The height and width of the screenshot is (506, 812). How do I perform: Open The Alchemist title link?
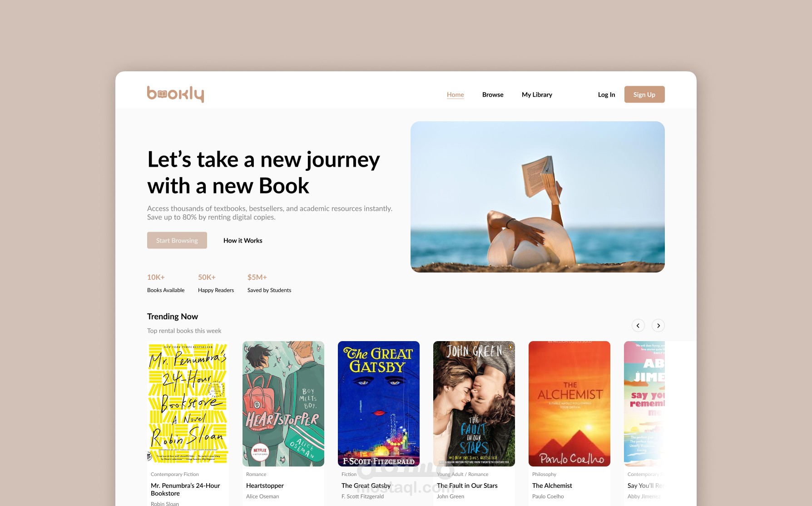pos(552,486)
